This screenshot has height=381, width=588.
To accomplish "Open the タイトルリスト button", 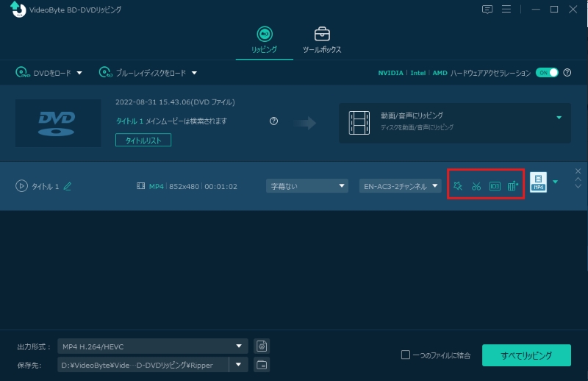I will [143, 140].
